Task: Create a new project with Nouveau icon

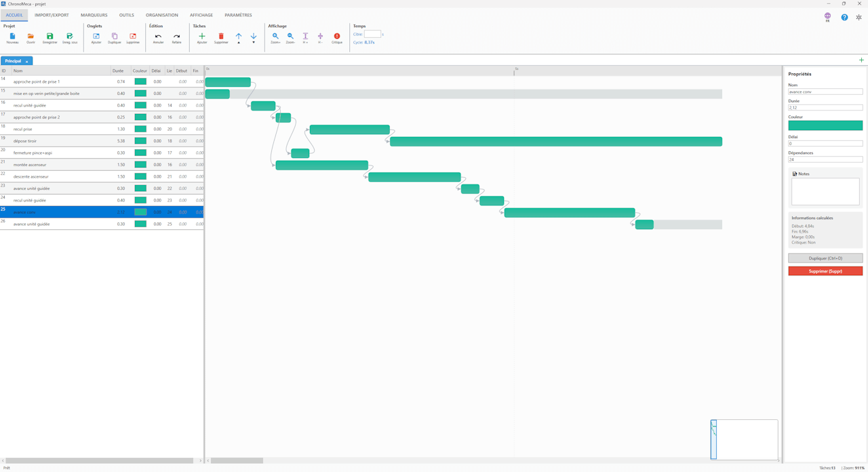Action: pos(12,36)
